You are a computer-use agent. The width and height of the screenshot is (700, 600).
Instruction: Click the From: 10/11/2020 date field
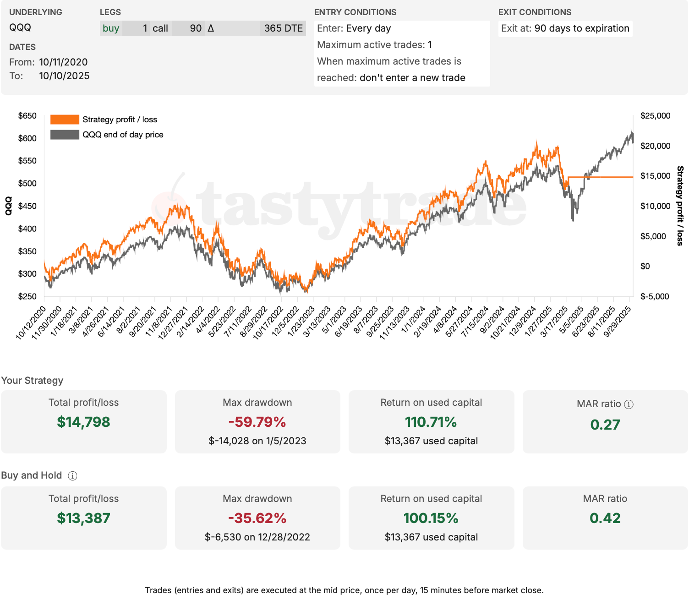pyautogui.click(x=63, y=61)
